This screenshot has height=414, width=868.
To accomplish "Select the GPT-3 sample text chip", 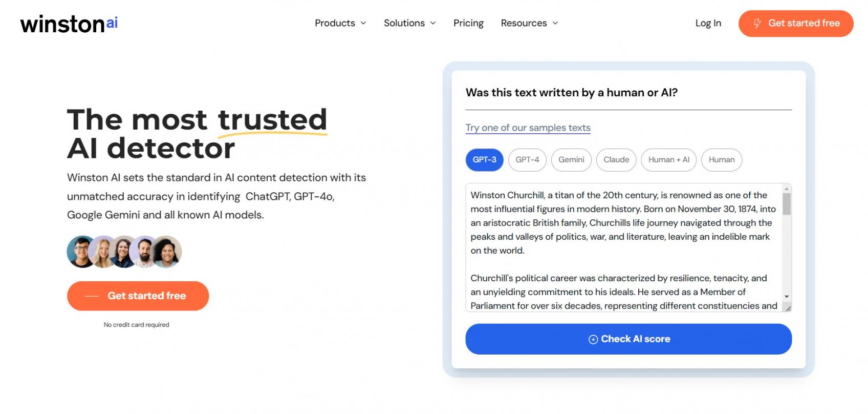I will 484,160.
